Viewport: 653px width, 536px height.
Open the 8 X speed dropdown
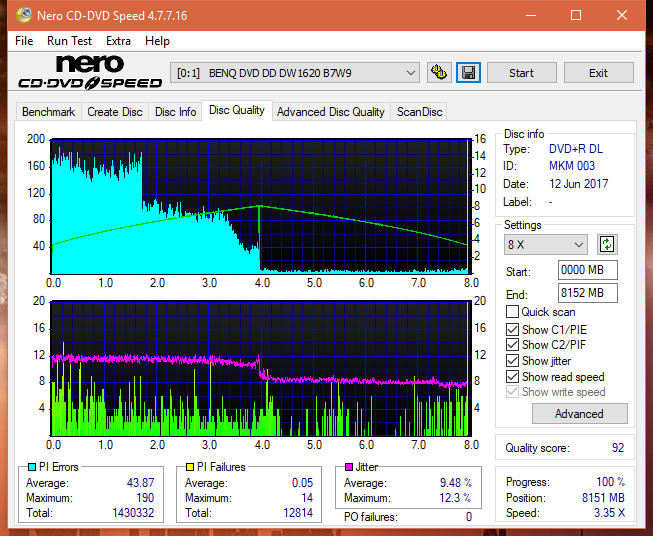coord(546,244)
